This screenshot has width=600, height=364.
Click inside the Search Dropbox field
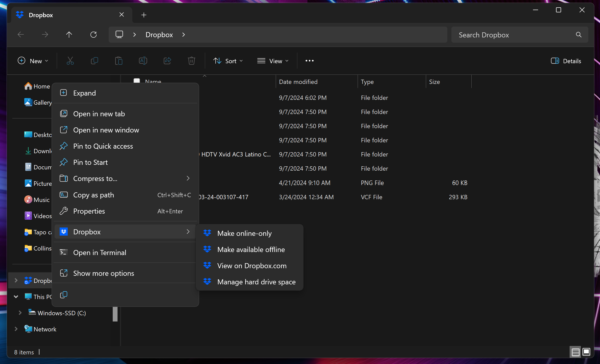click(x=505, y=35)
